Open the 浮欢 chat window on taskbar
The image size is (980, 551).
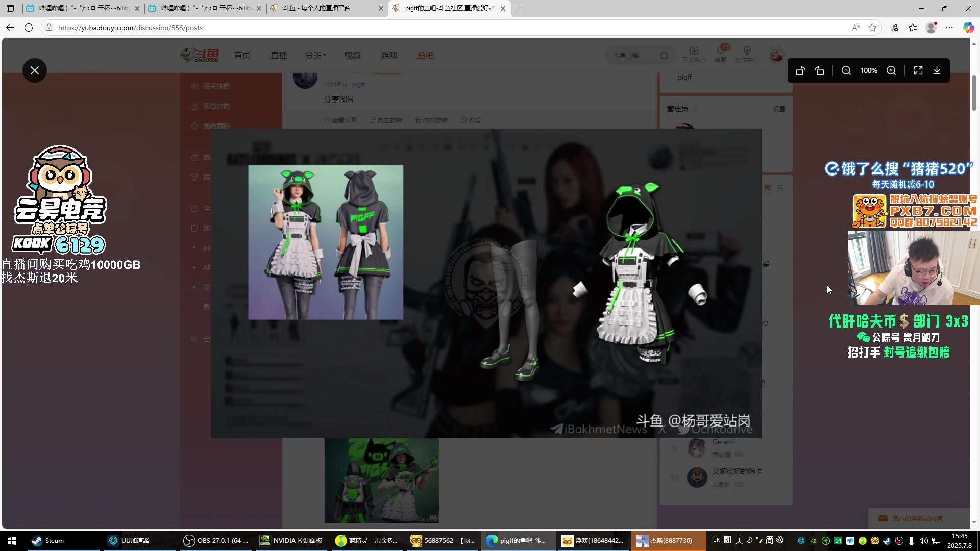coord(594,540)
